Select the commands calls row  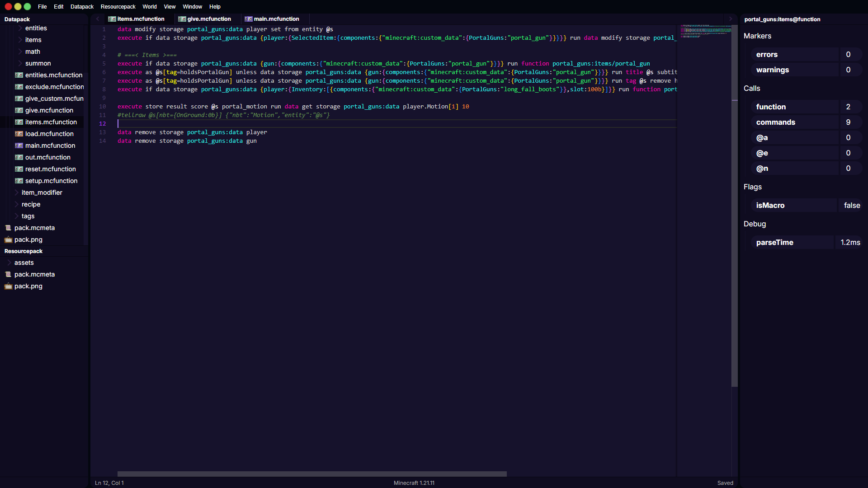pyautogui.click(x=806, y=122)
